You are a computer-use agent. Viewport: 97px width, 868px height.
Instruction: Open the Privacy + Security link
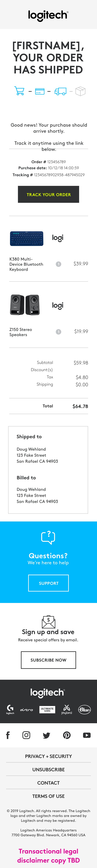click(x=48, y=756)
